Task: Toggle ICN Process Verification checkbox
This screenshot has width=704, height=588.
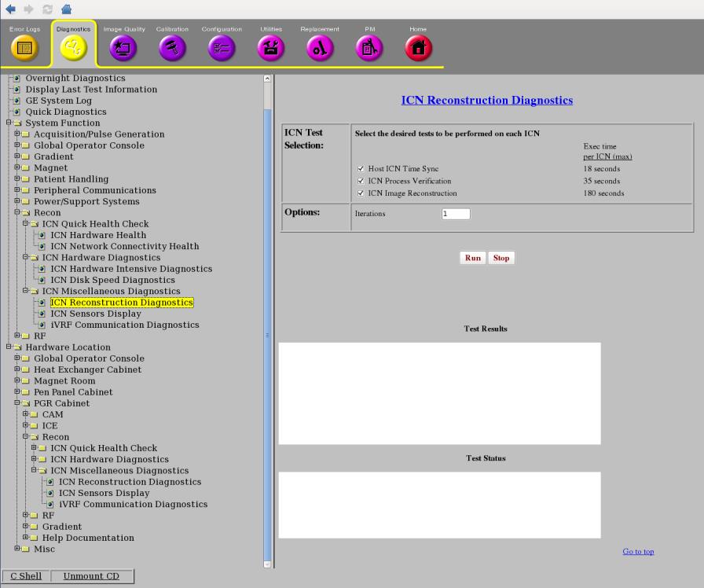Action: [361, 181]
